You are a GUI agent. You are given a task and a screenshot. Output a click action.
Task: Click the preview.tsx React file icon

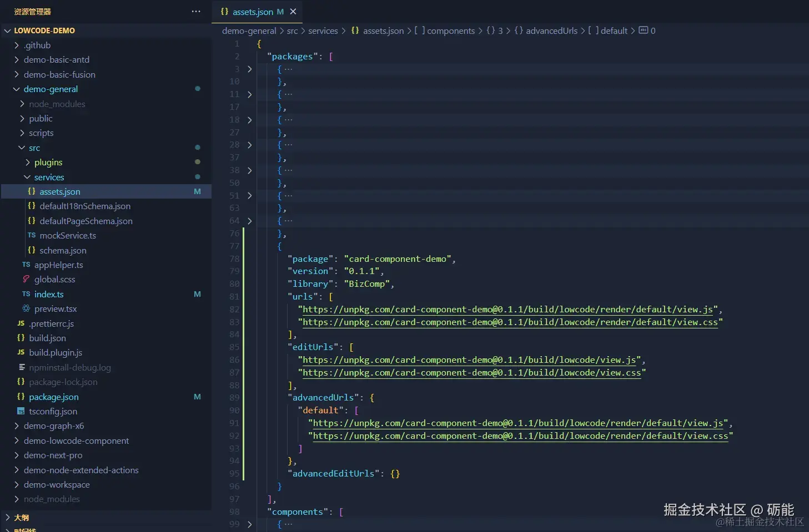pos(26,309)
